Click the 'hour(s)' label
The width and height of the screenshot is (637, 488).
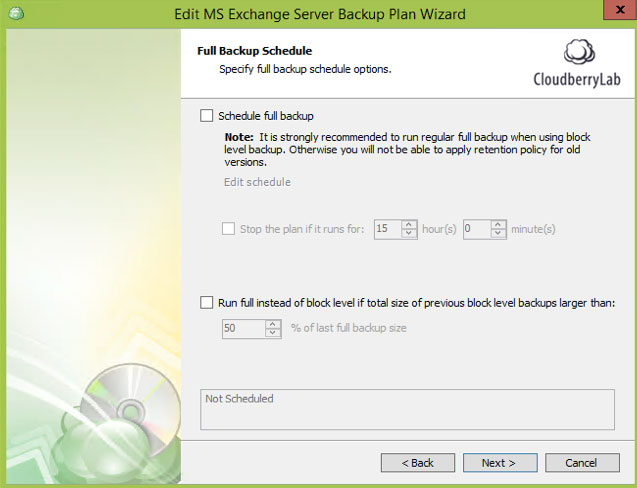439,229
